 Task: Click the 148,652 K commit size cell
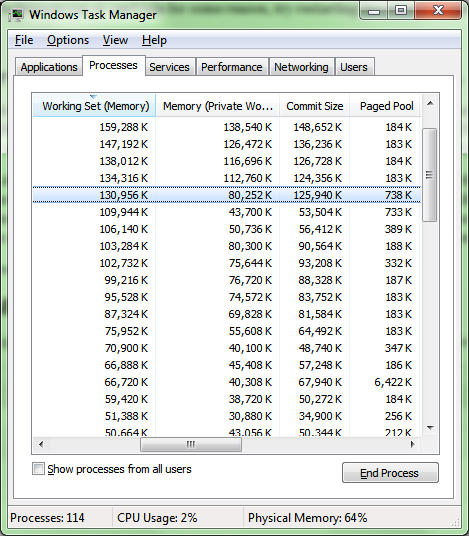click(x=318, y=127)
